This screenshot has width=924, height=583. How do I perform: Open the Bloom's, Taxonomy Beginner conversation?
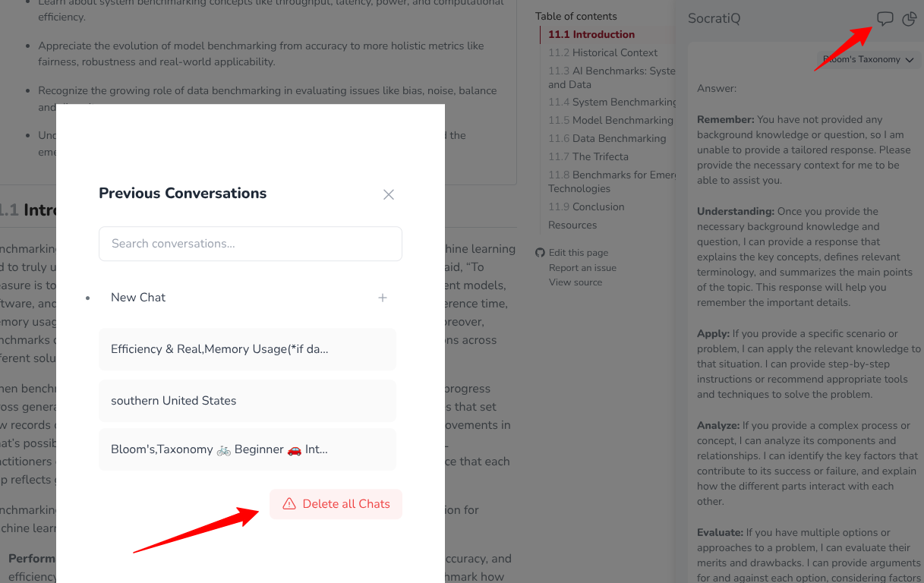click(248, 449)
